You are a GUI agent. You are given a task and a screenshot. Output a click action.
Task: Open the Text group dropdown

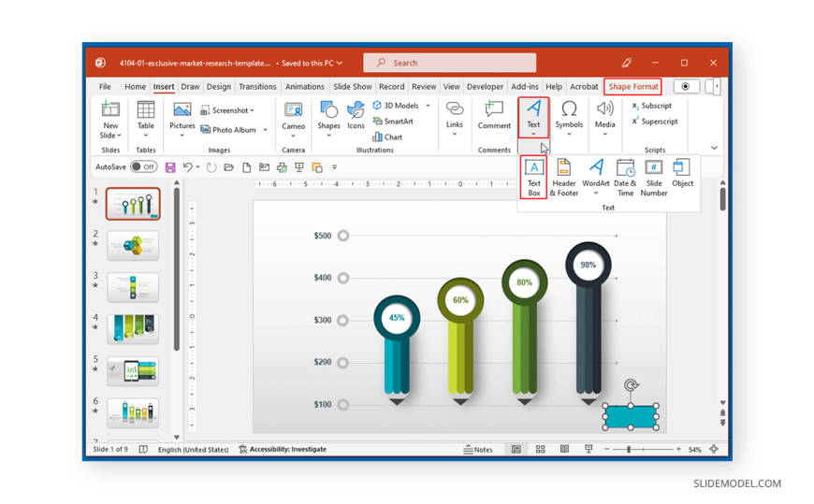(533, 118)
